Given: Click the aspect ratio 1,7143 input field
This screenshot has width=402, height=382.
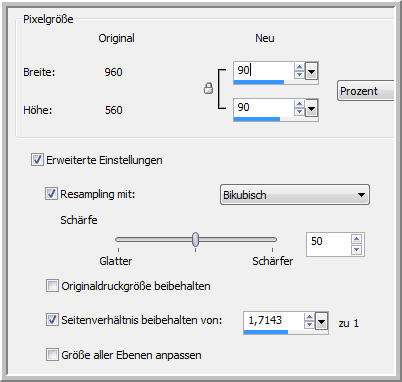Looking at the screenshot, I should point(274,320).
